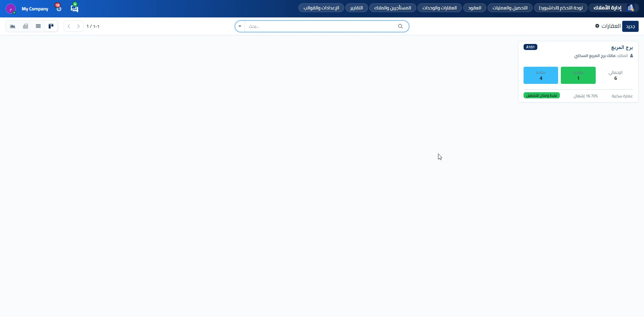Switch to list view icon

(38, 26)
